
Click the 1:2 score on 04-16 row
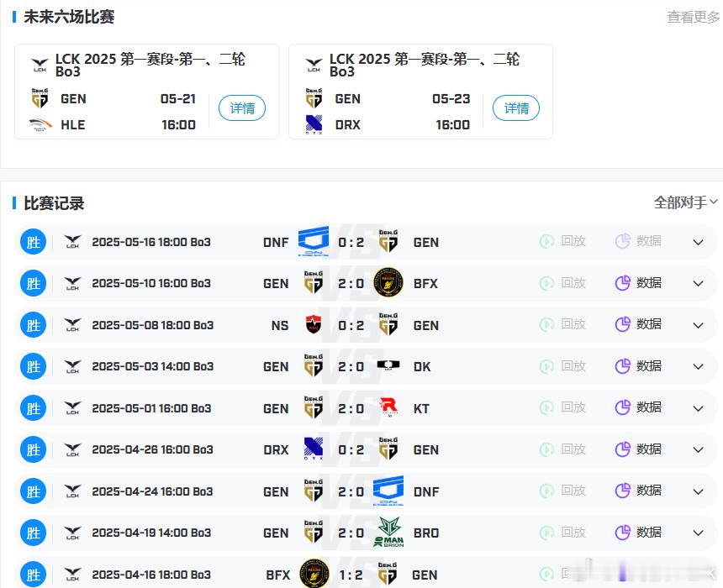click(351, 575)
